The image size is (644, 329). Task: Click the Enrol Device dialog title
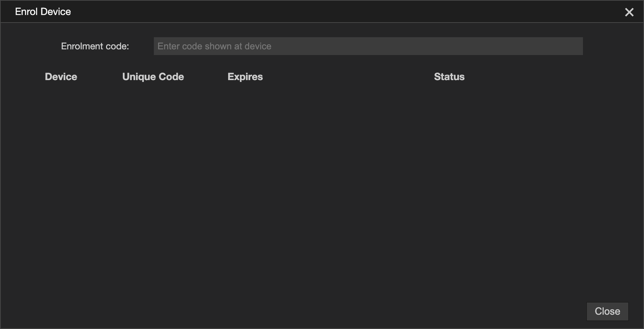point(43,12)
